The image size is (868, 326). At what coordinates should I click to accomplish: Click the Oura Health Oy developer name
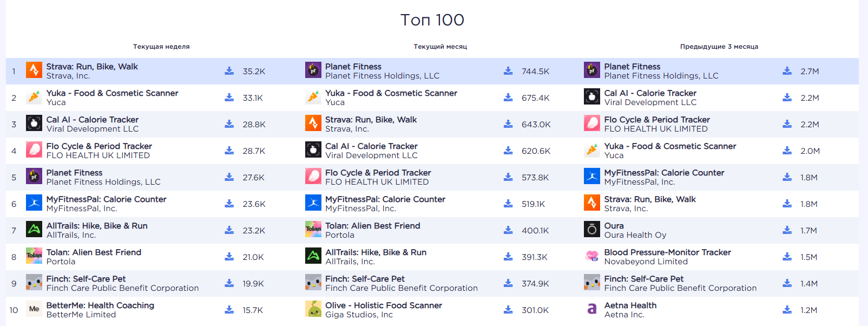(635, 235)
